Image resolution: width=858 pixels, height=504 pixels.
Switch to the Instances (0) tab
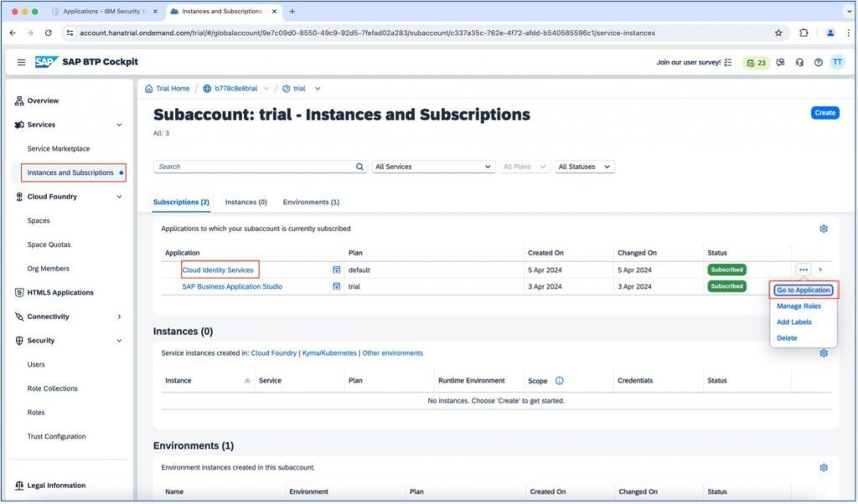pos(246,203)
